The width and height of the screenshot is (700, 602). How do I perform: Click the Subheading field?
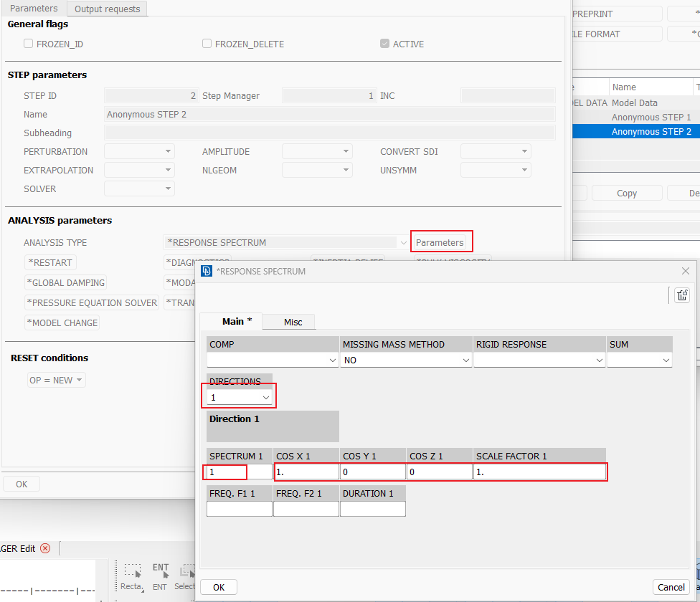point(330,133)
